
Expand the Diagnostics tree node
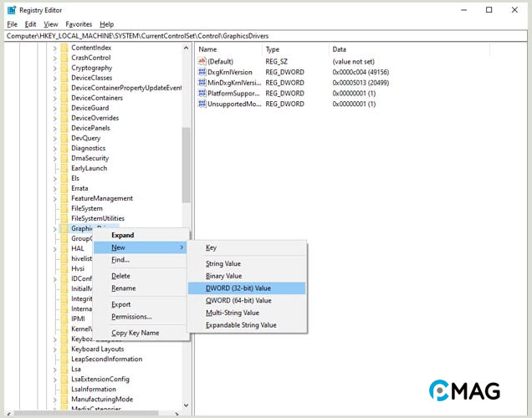click(55, 149)
